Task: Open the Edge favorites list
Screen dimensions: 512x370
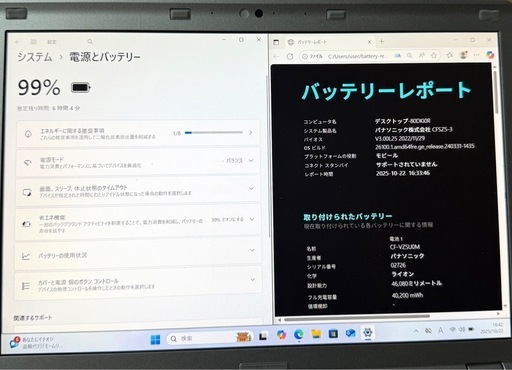Action: (x=449, y=55)
